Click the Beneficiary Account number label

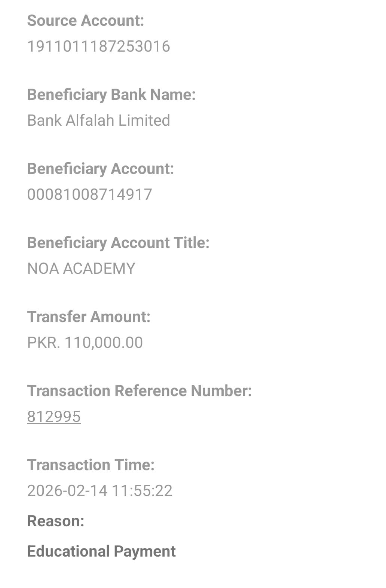tap(100, 169)
